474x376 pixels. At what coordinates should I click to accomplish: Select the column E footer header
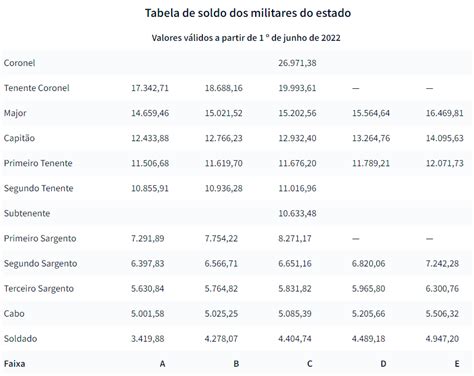pos(457,364)
